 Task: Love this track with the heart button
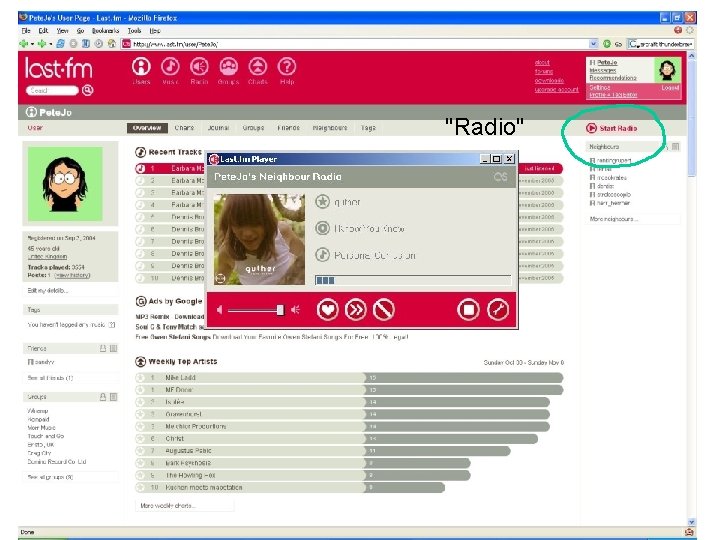pos(327,310)
